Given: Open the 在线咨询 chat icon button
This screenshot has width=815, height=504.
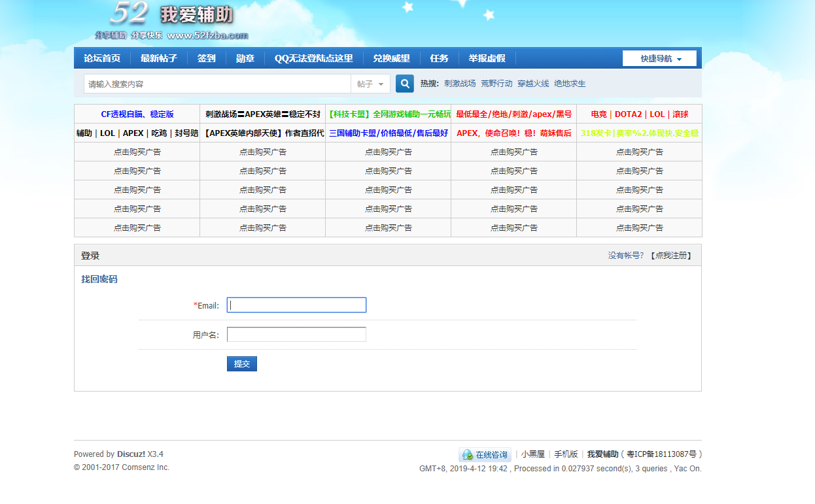Looking at the screenshot, I should tap(485, 454).
